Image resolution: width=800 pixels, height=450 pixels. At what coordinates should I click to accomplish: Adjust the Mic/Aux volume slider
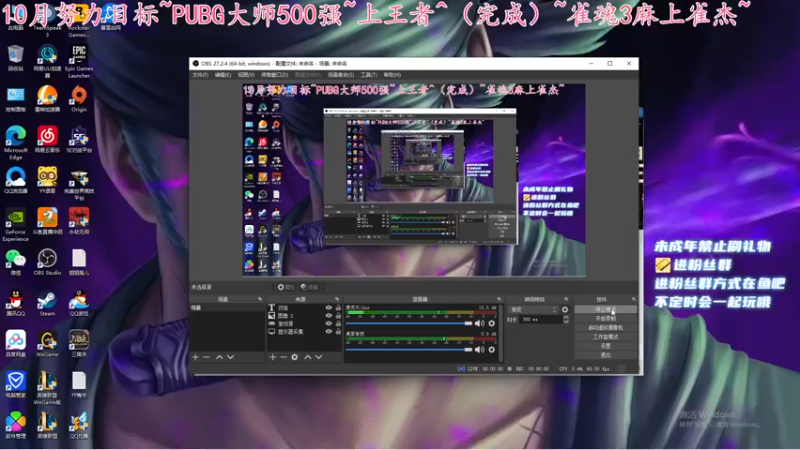(409, 323)
